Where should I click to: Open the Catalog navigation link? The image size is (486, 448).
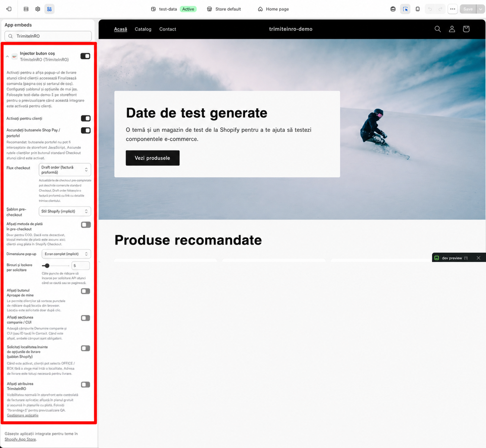coord(143,29)
